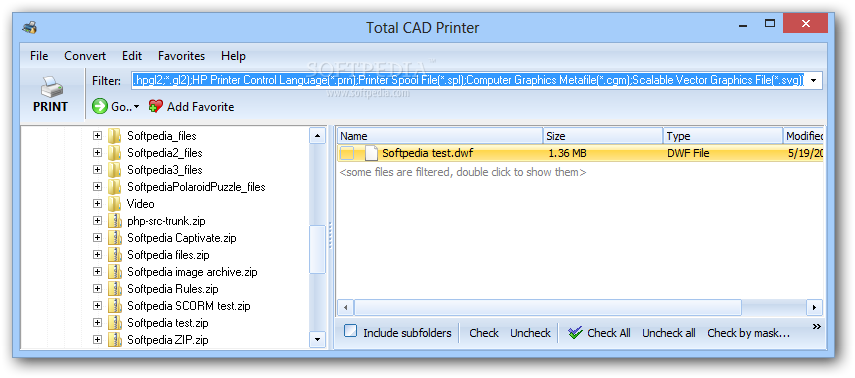Expand the Softpedia_files tree node

(97, 136)
